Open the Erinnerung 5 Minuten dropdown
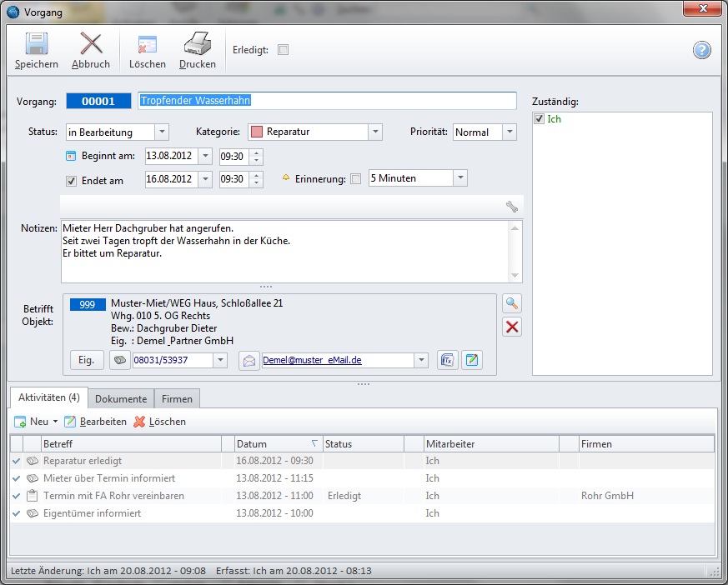The image size is (728, 585). click(x=460, y=177)
